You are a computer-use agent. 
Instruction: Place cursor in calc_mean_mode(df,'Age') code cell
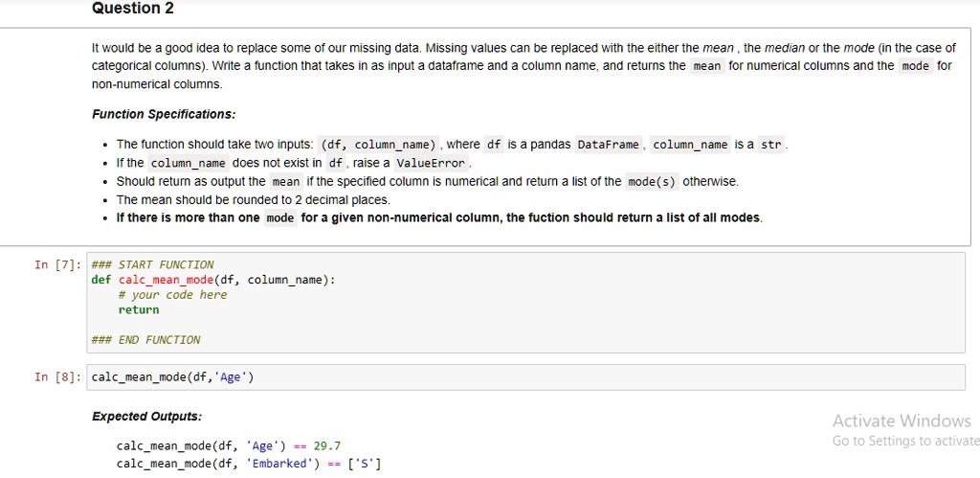525,377
